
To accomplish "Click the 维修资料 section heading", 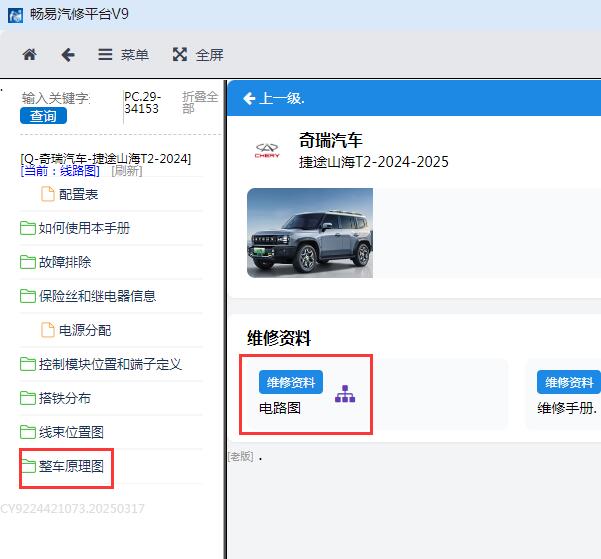I will [279, 338].
